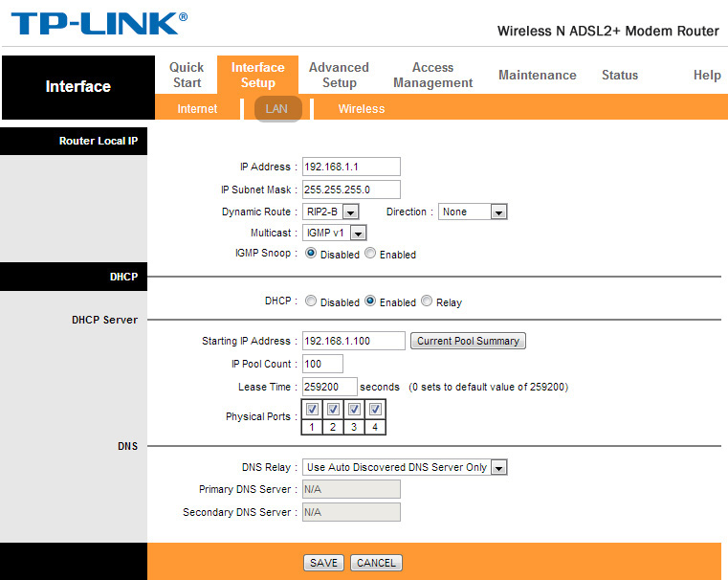Screen dimensions: 728x580
Task: Set IGMP Snoop to Disabled
Action: 311,253
